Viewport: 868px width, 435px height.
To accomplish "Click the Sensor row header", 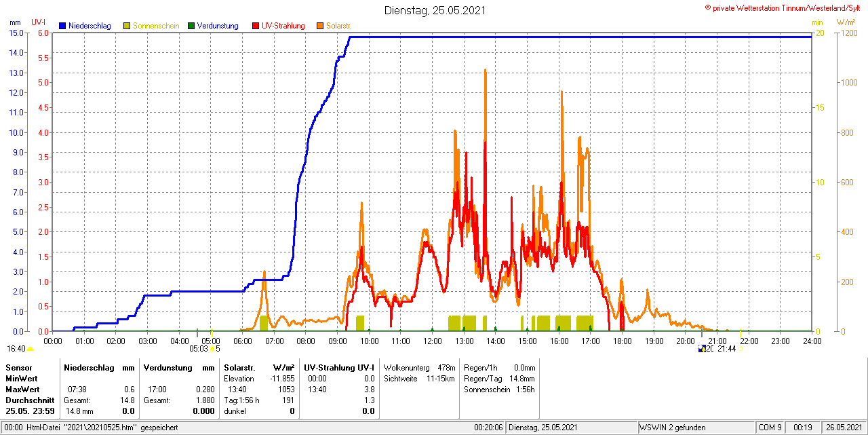I will tap(18, 367).
